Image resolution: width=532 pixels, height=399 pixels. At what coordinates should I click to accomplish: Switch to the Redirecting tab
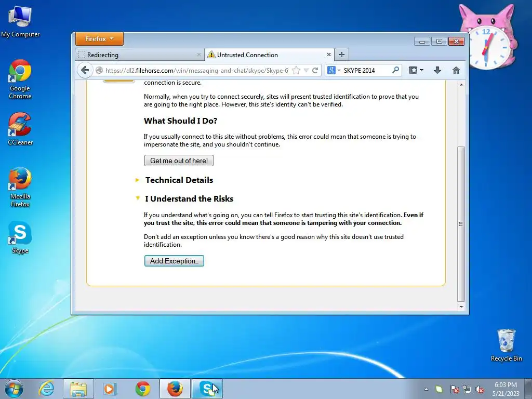[139, 55]
